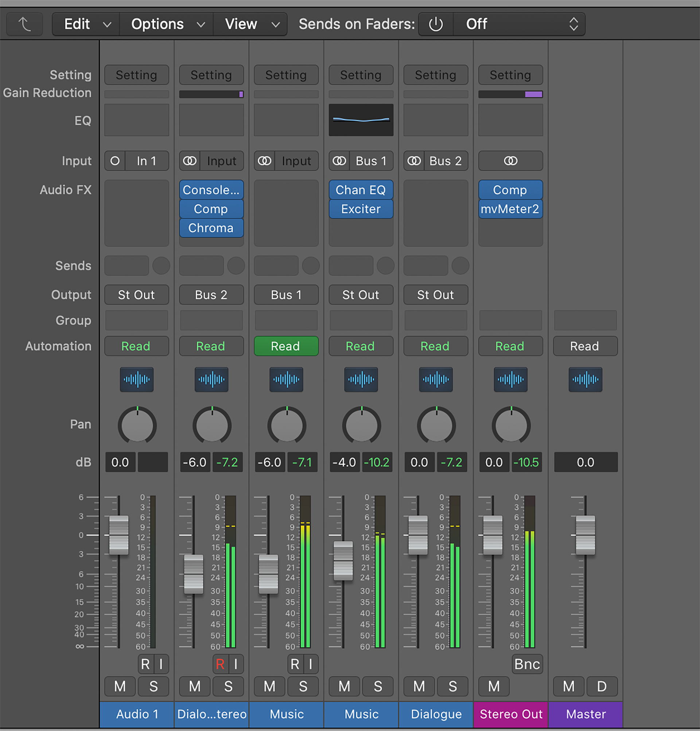Toggle the mono input format circle on Audio 1

pos(115,161)
